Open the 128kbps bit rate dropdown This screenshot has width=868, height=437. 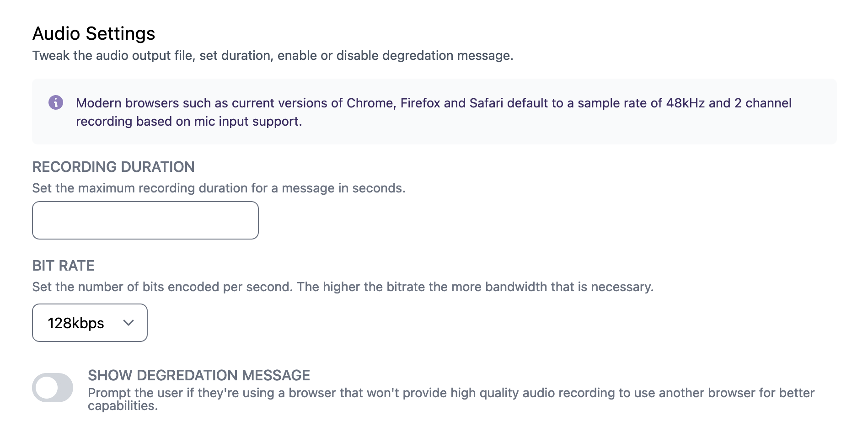coord(90,323)
